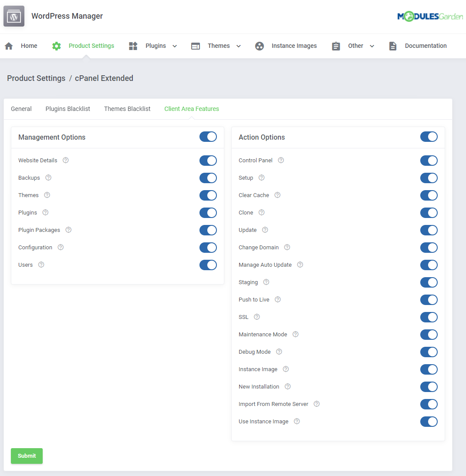
Task: Click the Themes layout icon
Action: click(196, 46)
